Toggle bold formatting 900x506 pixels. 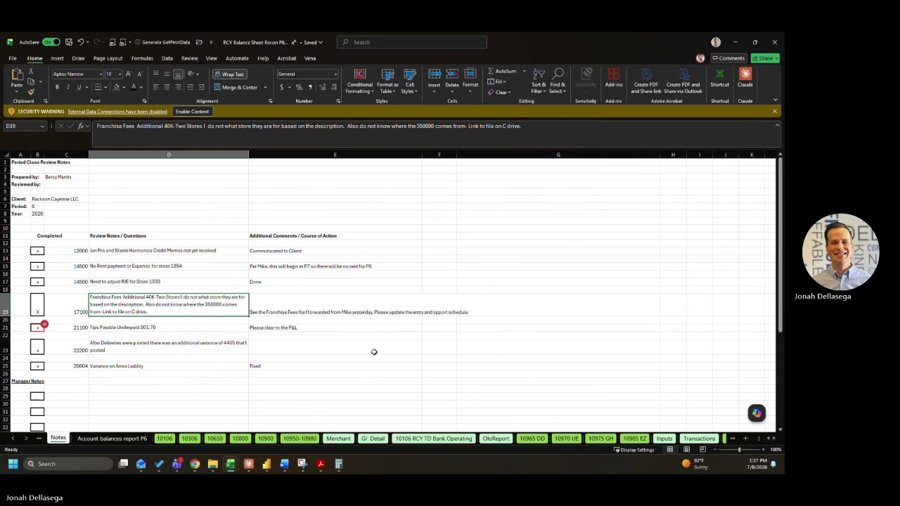(x=57, y=87)
